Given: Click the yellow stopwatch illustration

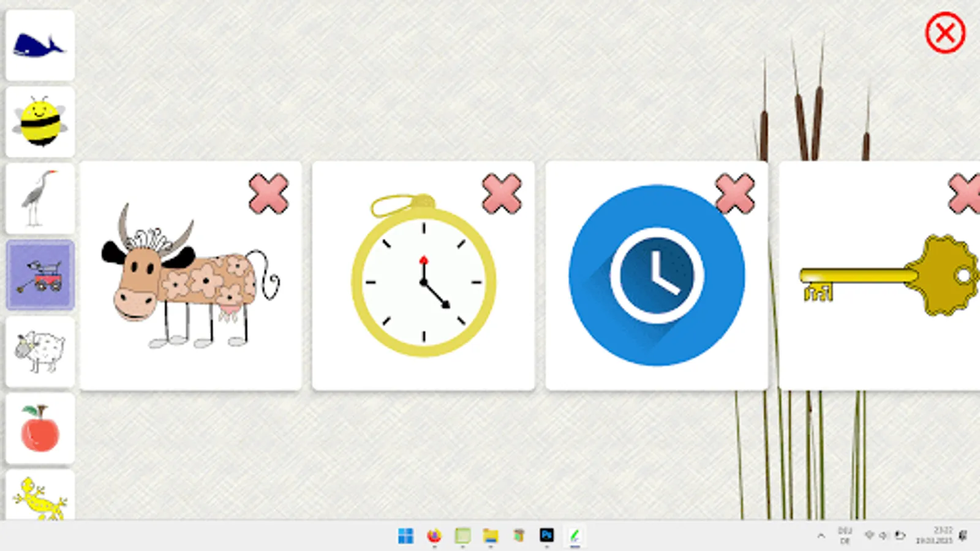Looking at the screenshot, I should tap(423, 282).
